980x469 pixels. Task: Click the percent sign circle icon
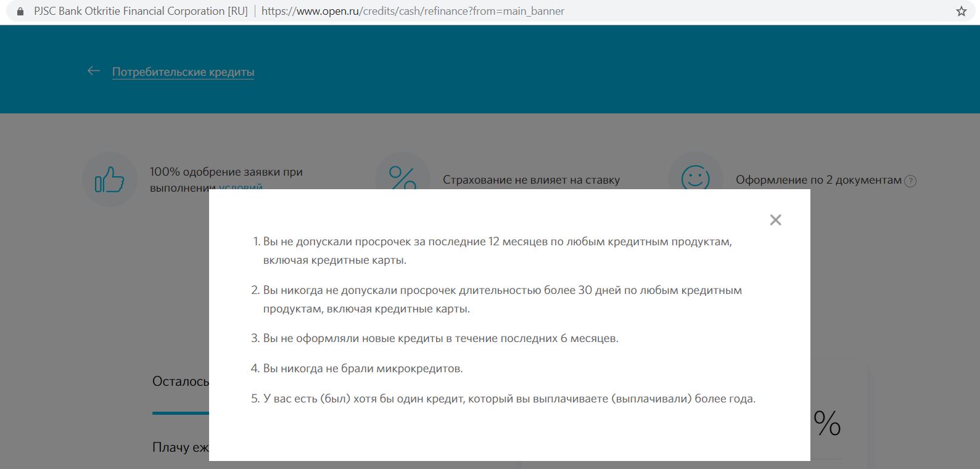click(x=402, y=176)
